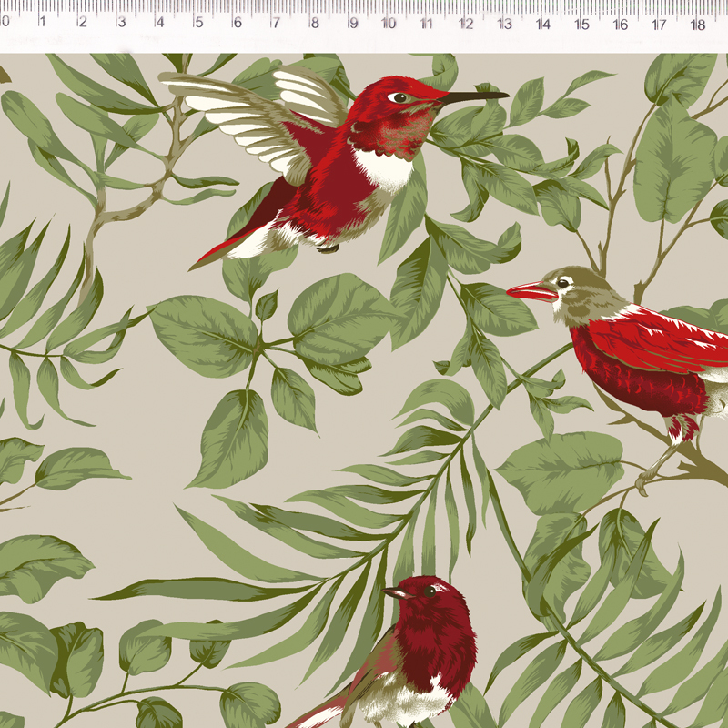Viewport: 728px width, 728px height.
Task: Click the ruler number 15
Action: point(581,25)
